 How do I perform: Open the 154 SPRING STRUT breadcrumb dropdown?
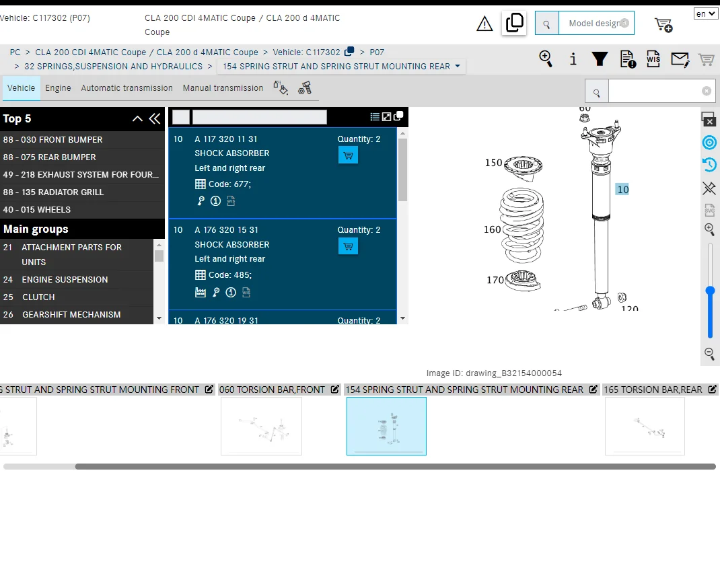pyautogui.click(x=341, y=66)
